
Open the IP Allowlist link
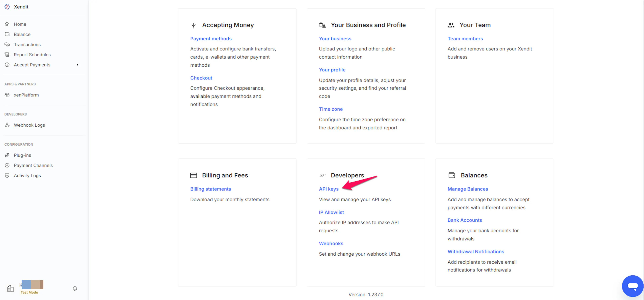tap(331, 212)
